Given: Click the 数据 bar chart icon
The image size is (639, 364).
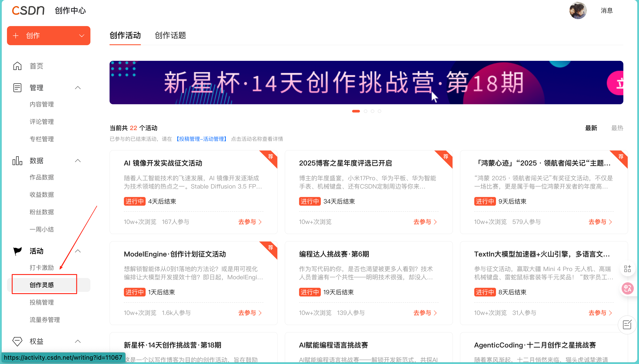Looking at the screenshot, I should (17, 160).
